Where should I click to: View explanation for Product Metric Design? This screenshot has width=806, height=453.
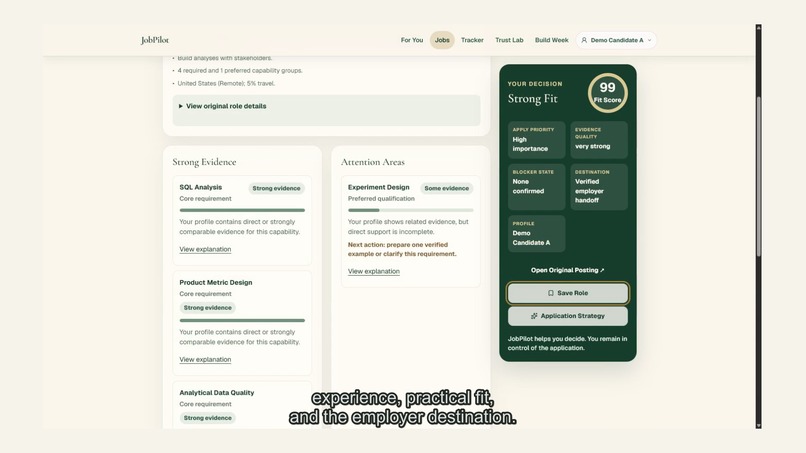click(205, 359)
